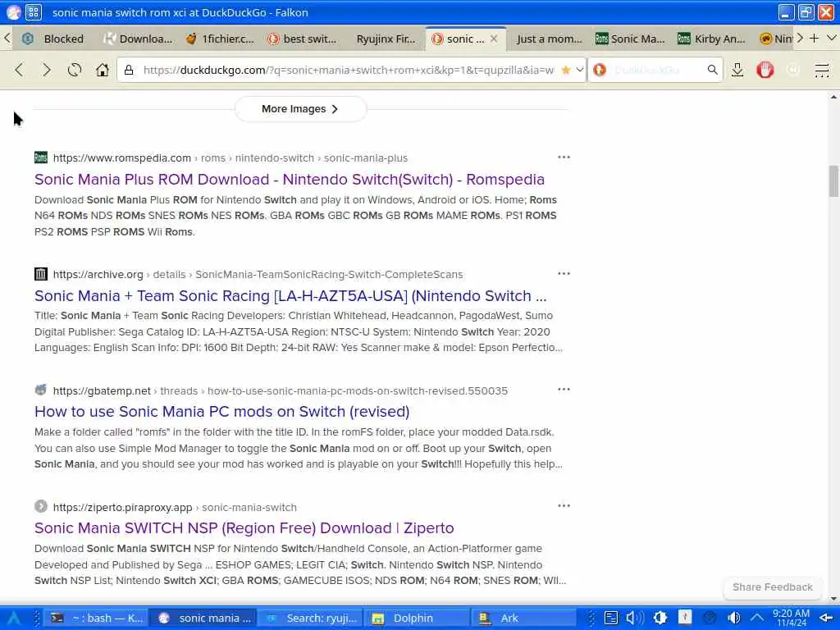Click the padlock site security icon
840x630 pixels.
[129, 70]
